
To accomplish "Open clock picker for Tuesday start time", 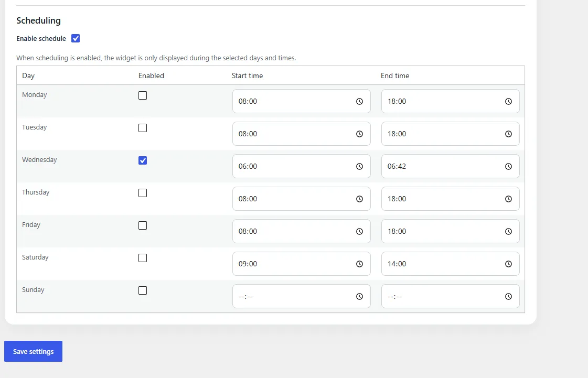I will 359,134.
